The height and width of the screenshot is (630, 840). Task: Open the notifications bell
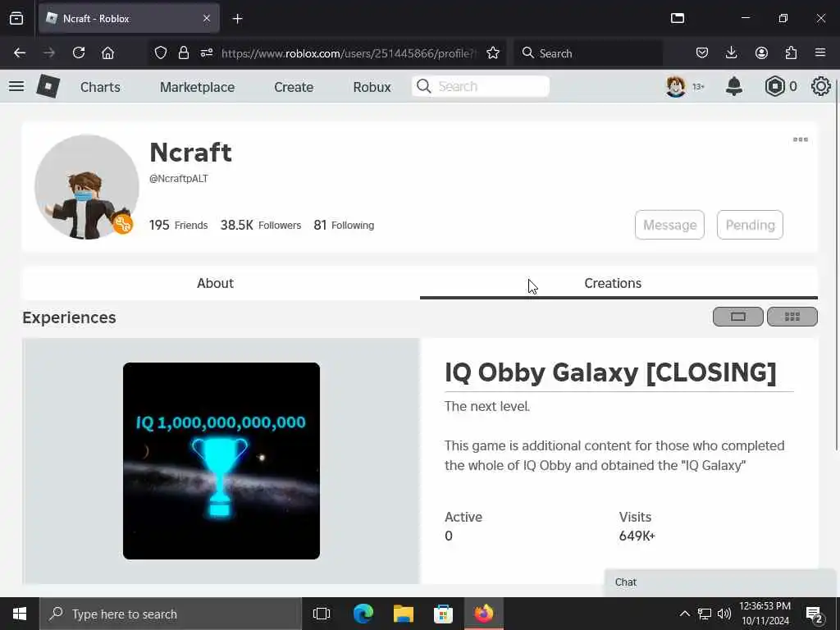click(x=734, y=86)
